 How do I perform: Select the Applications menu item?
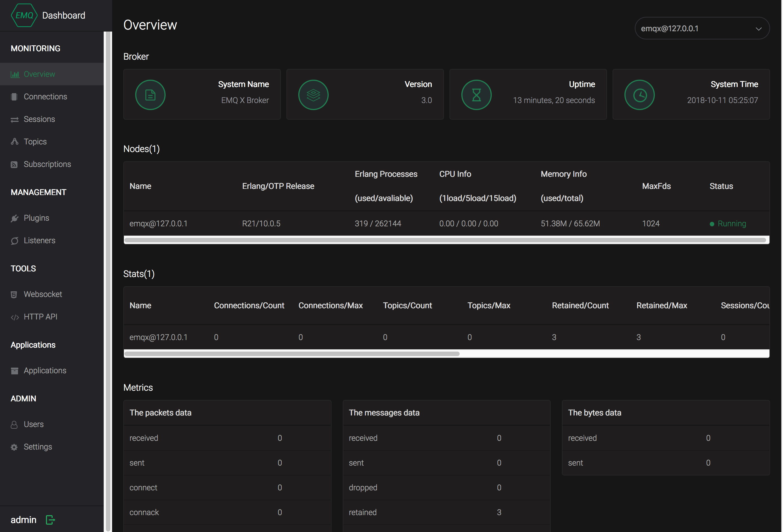45,370
